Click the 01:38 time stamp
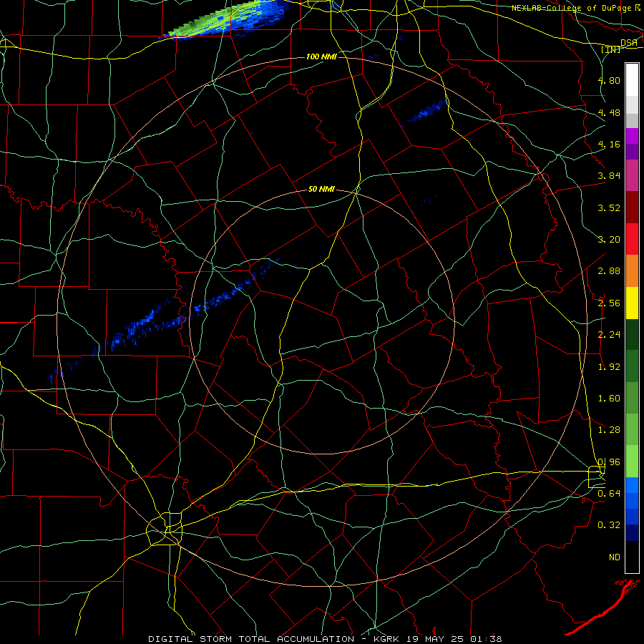The height and width of the screenshot is (644, 644). [x=487, y=639]
